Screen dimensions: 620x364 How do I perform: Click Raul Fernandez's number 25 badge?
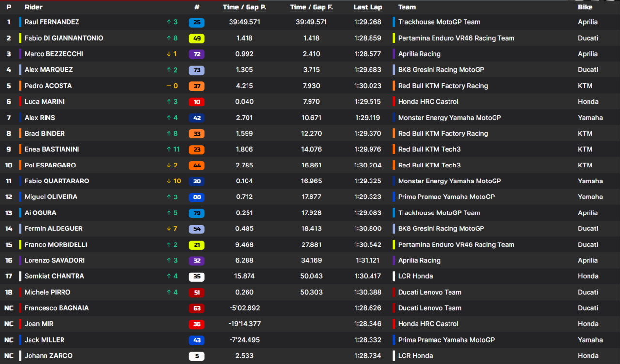[197, 22]
